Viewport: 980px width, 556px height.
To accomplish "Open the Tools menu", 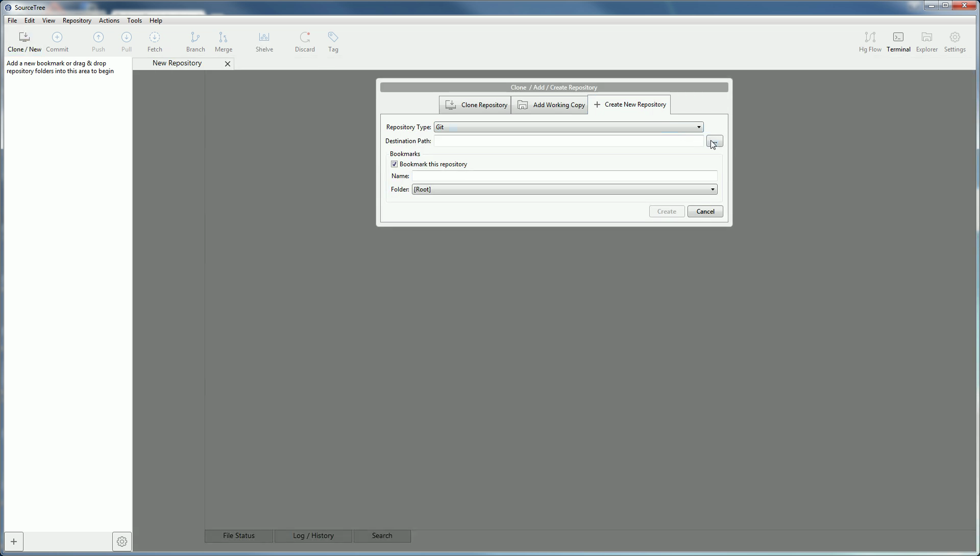I will pos(134,20).
